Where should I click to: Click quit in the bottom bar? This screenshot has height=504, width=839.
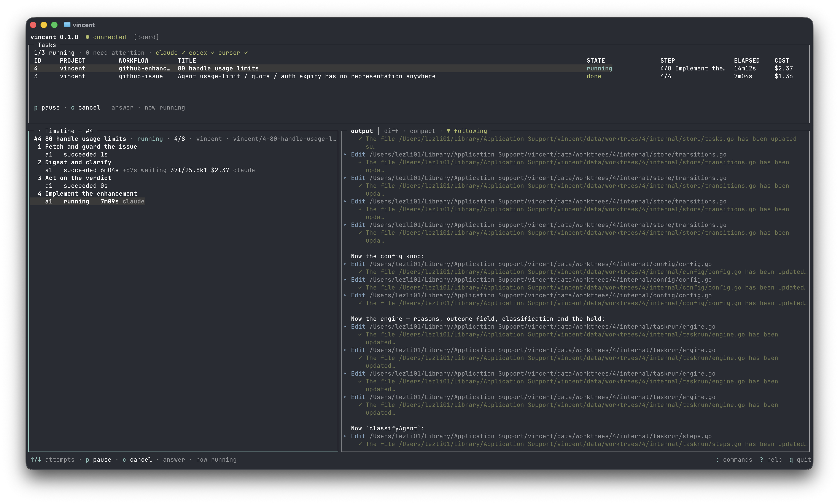click(x=800, y=460)
